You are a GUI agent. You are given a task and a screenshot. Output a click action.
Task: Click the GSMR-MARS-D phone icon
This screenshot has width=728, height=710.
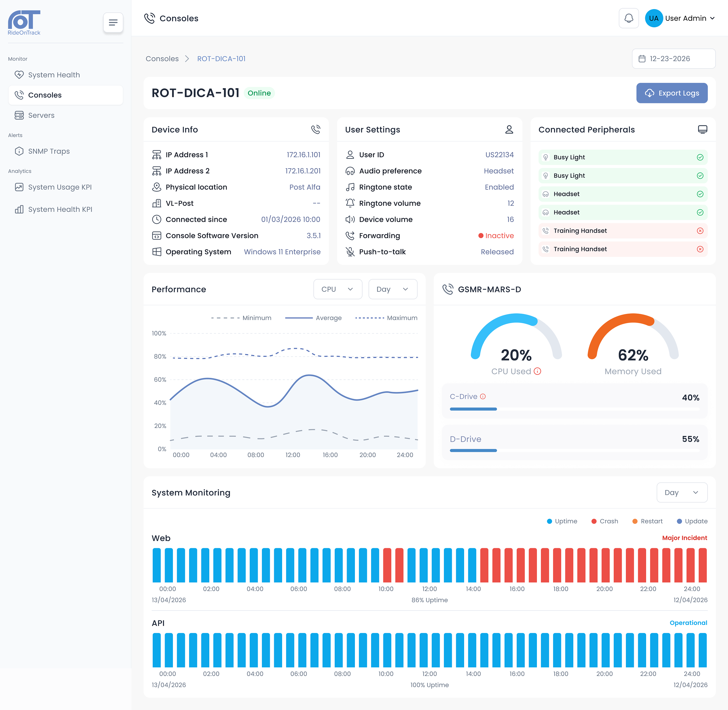point(448,289)
